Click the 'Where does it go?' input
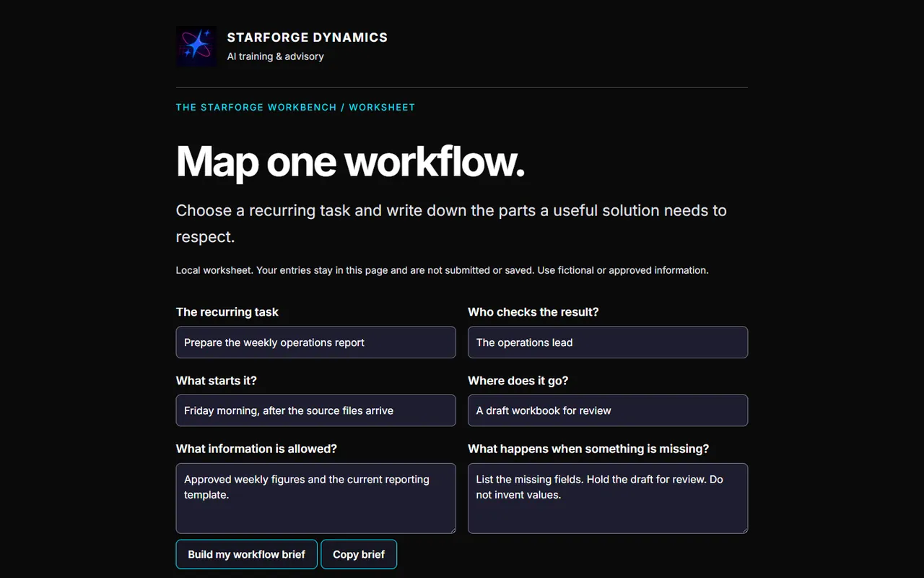 tap(608, 410)
